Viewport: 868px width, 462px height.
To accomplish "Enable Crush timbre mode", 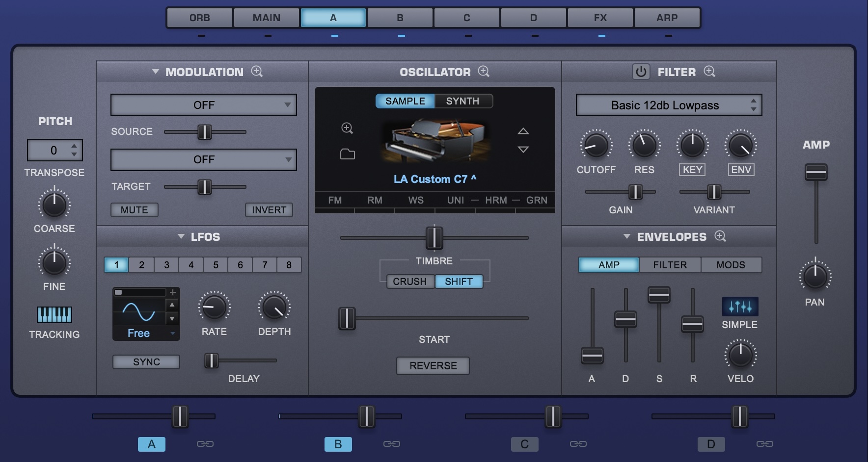I will pyautogui.click(x=410, y=282).
